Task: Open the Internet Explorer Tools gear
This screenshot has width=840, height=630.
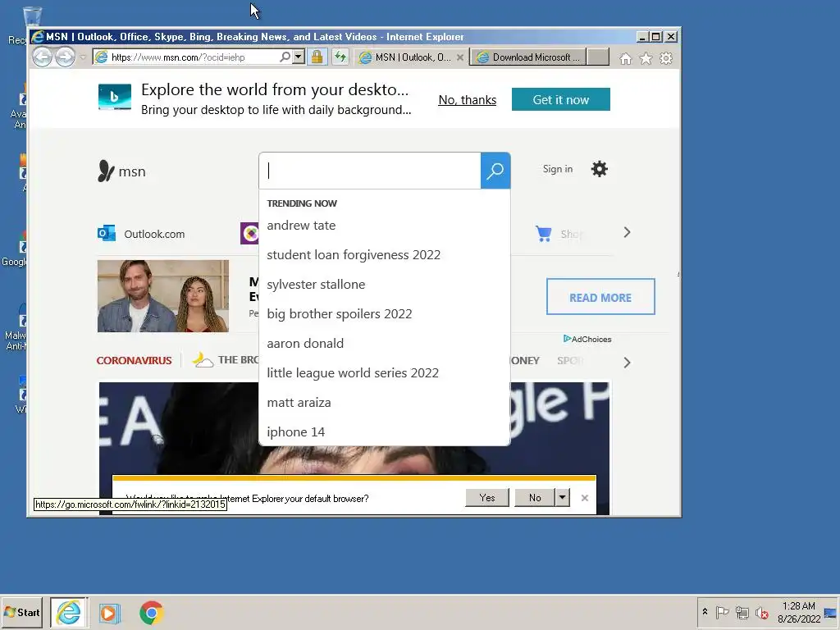Action: (x=666, y=58)
